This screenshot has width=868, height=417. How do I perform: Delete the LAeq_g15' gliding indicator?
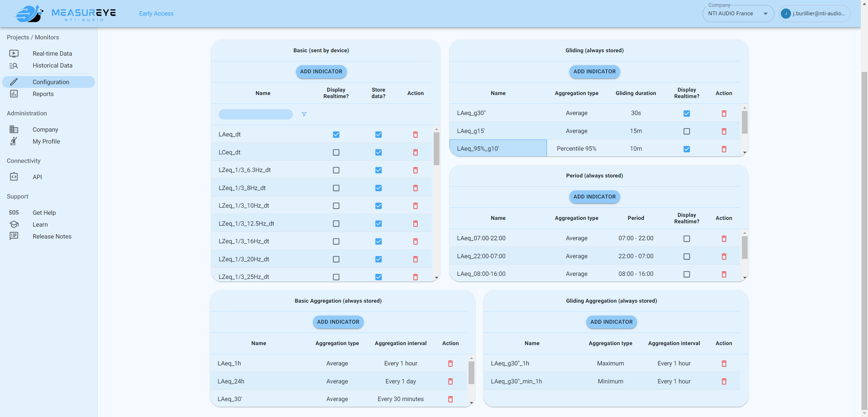point(724,131)
